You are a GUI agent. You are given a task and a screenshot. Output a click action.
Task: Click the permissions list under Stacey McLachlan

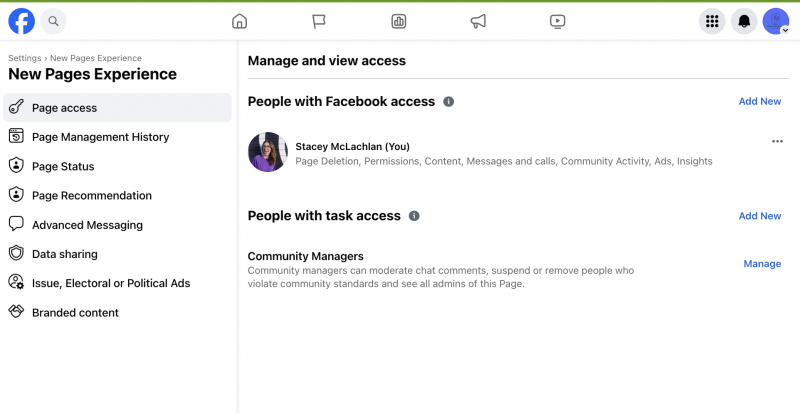point(504,161)
